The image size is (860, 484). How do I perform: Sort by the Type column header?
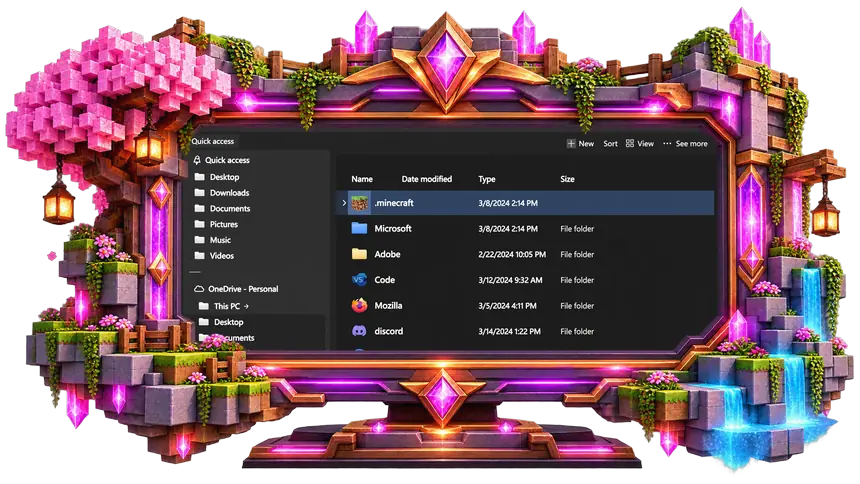click(486, 179)
